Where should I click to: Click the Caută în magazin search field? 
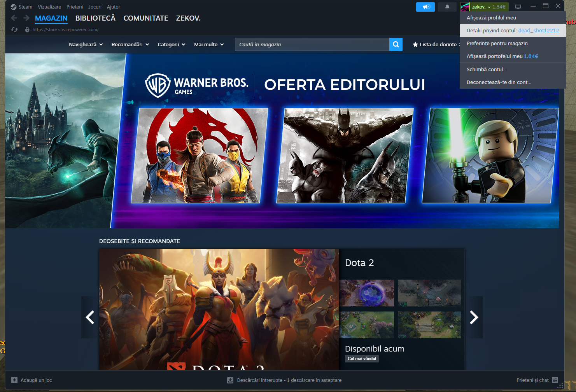(x=312, y=44)
